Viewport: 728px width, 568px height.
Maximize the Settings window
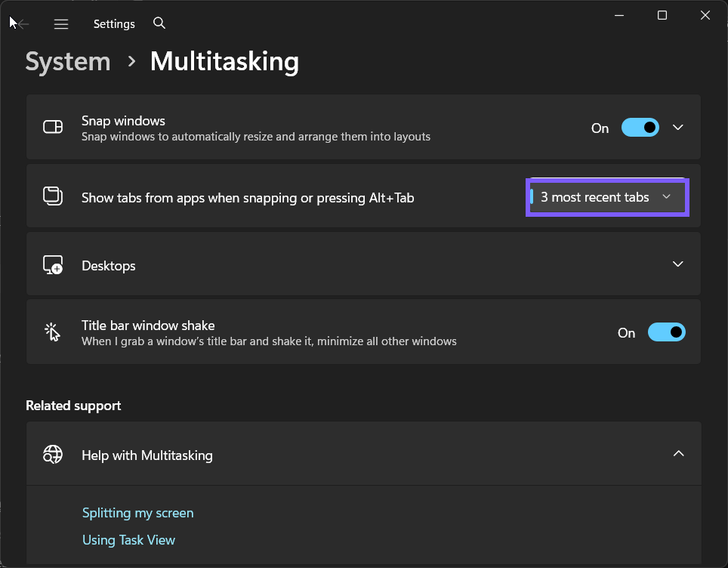tap(662, 15)
